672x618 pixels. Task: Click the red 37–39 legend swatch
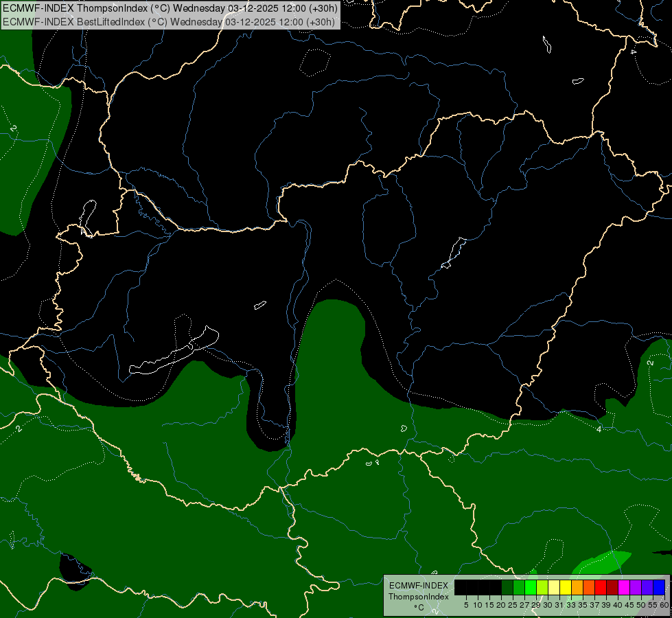point(601,587)
